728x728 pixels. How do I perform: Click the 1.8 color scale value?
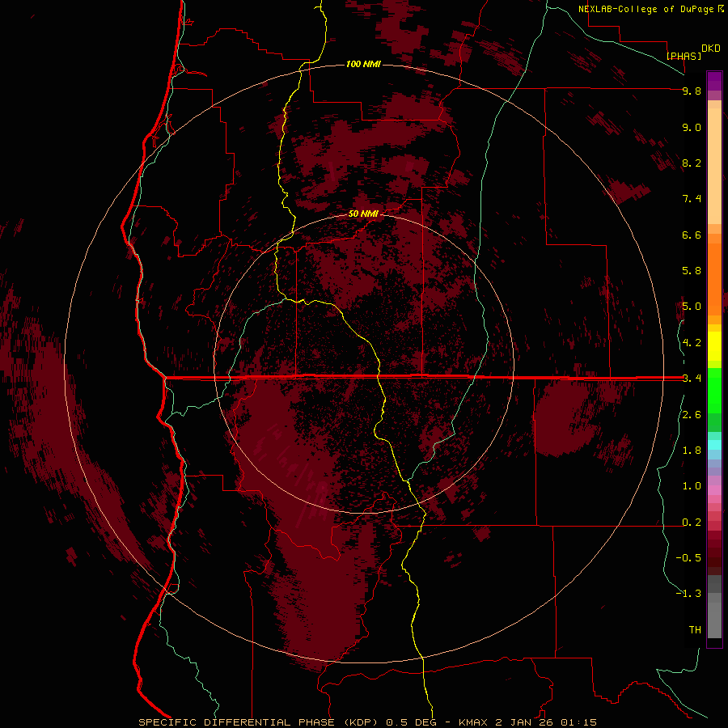(x=692, y=451)
